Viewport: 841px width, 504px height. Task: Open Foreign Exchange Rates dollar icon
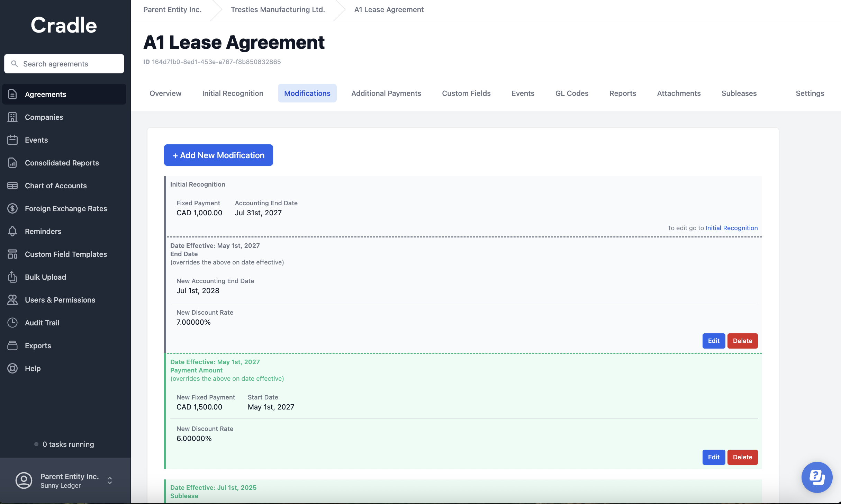(12, 208)
